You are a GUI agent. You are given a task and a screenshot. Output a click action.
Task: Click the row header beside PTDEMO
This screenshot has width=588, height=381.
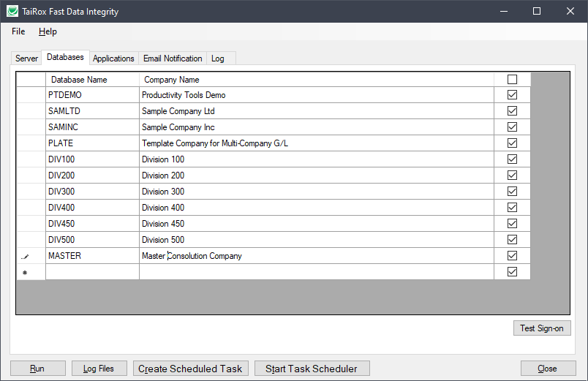pos(31,95)
